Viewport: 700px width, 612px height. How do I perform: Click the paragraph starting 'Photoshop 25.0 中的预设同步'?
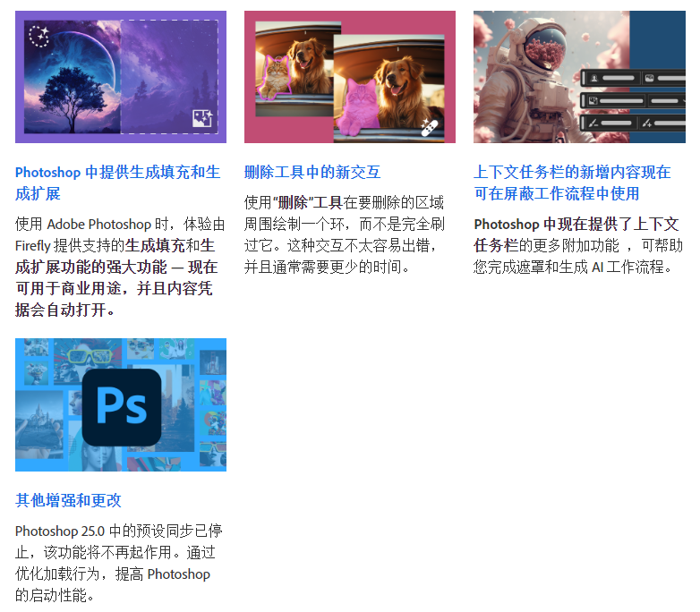tap(119, 563)
